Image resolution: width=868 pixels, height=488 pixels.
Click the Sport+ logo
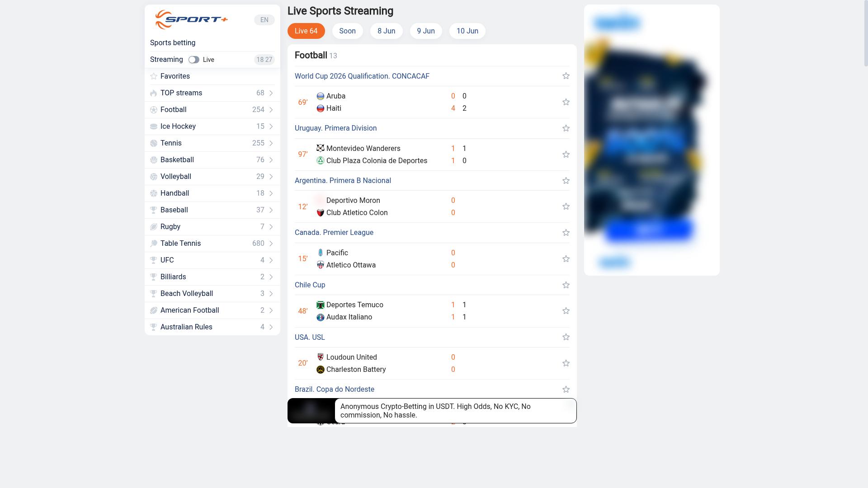pos(191,19)
